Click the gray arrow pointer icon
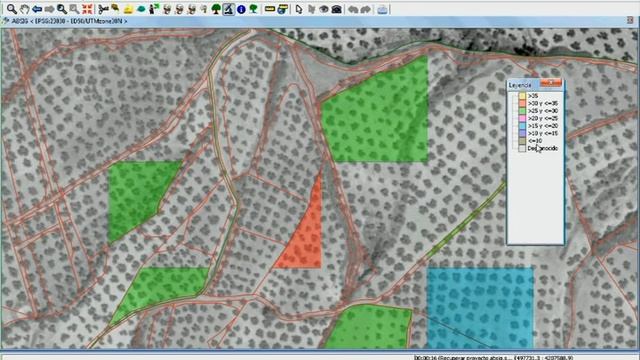Image resolution: width=640 pixels, height=360 pixels. coord(311,9)
